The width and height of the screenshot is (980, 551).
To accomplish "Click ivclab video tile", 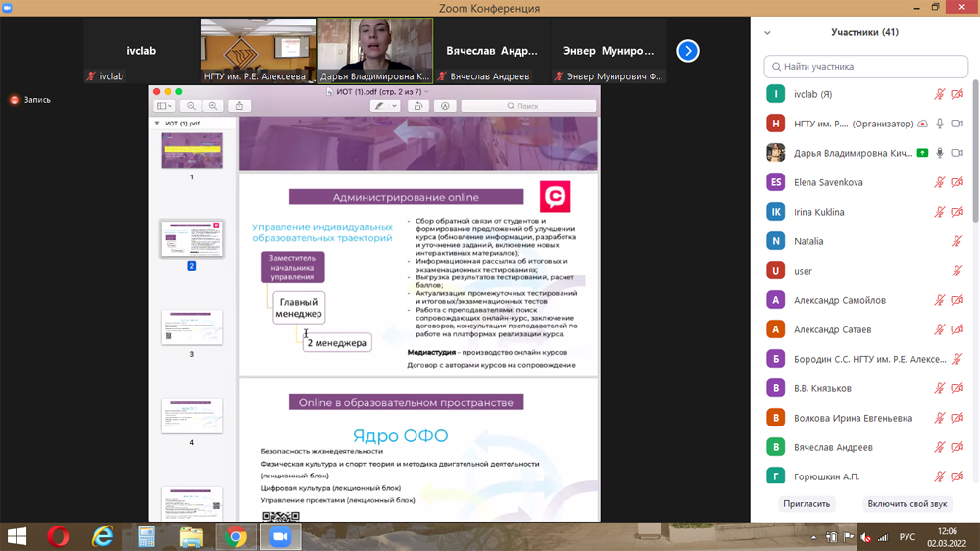I will tap(141, 51).
